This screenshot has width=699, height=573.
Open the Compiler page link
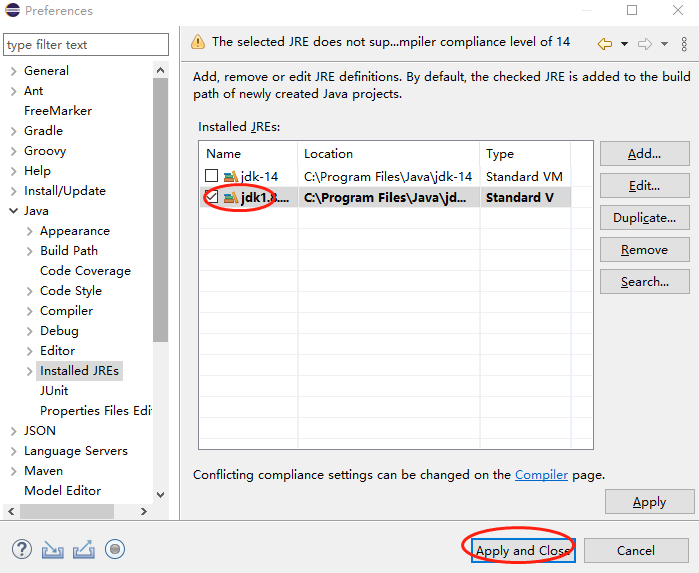[x=541, y=475]
